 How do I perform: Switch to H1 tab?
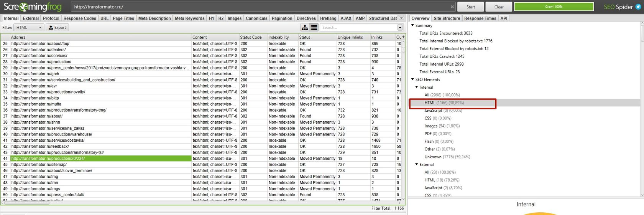tap(211, 18)
